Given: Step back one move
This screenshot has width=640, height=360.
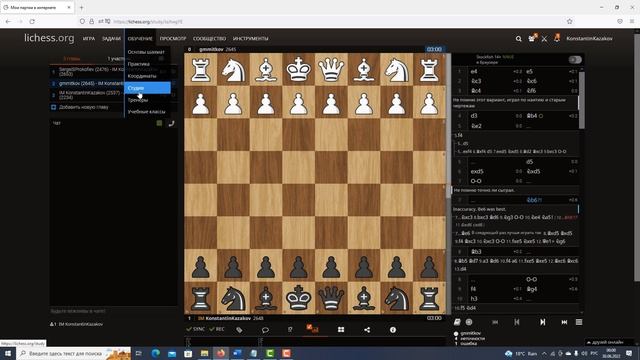Looking at the screenshot, I should (x=517, y=322).
